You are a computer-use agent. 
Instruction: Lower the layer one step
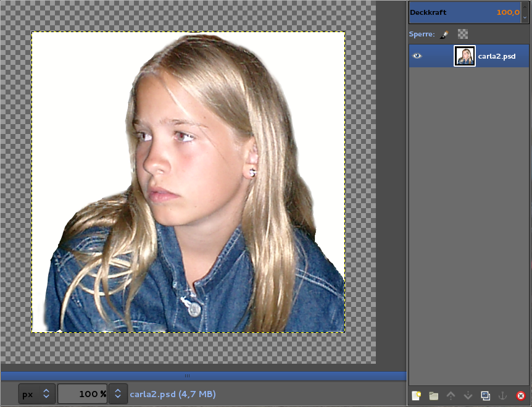coord(468,396)
